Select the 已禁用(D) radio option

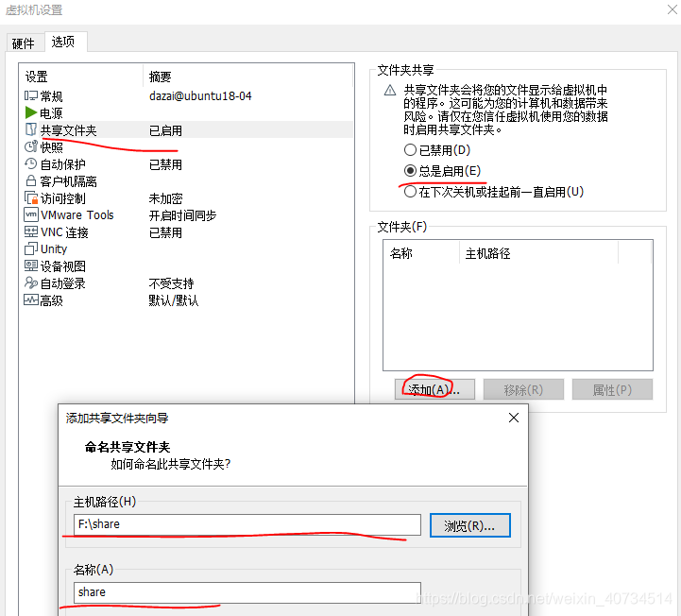point(437,150)
